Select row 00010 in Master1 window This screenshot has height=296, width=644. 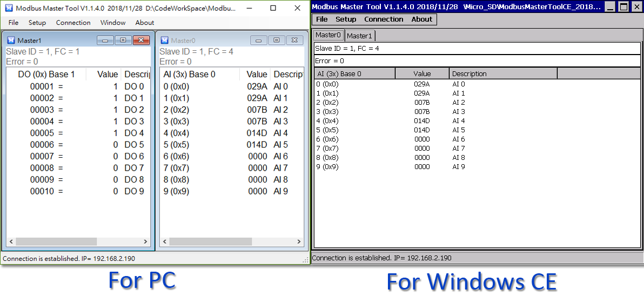point(78,191)
